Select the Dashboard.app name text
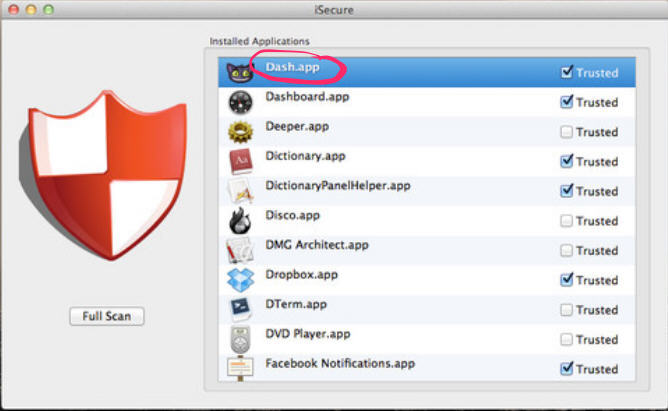 [x=307, y=97]
